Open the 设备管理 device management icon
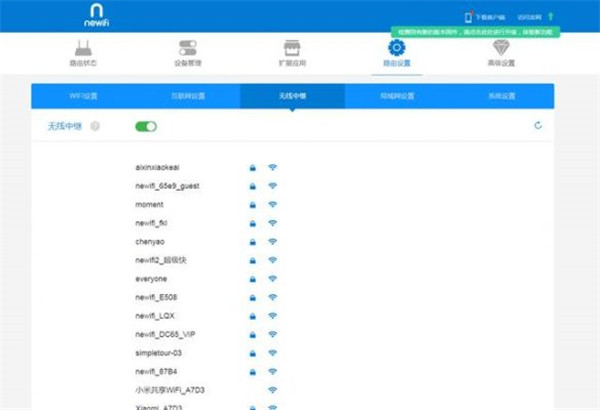The image size is (600, 410). (x=187, y=48)
